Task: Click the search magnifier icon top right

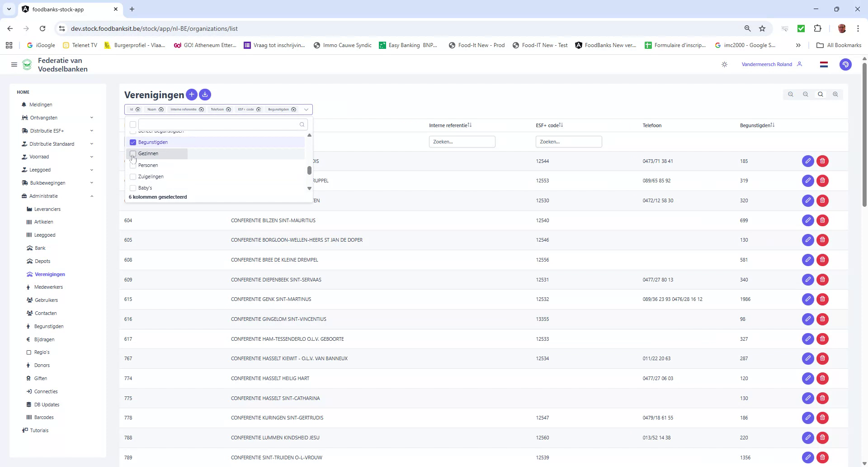Action: coord(821,94)
